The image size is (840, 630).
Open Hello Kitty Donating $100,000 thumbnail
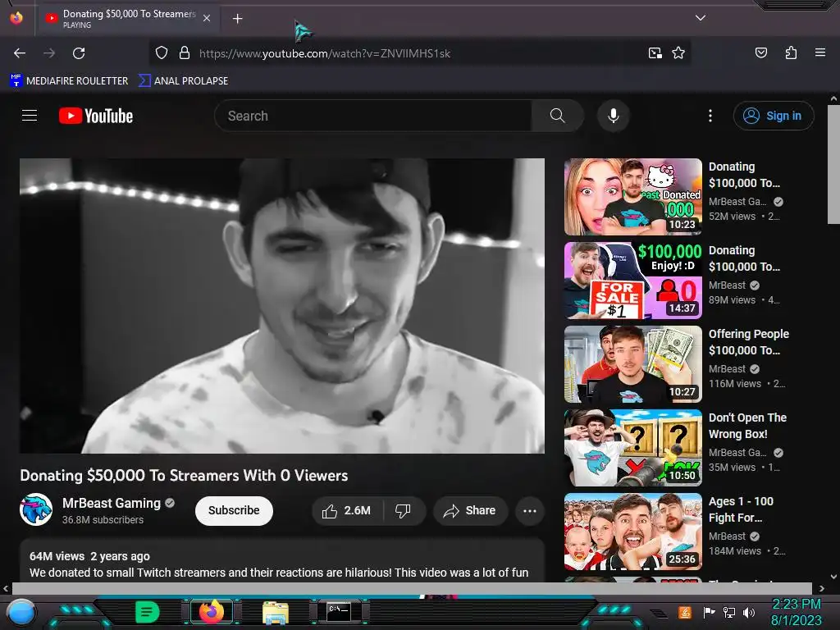pyautogui.click(x=632, y=197)
